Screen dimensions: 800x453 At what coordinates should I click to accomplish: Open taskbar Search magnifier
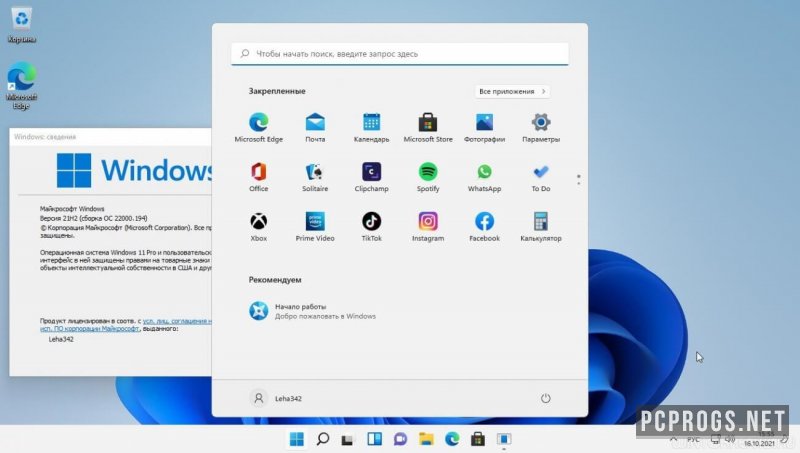[x=322, y=439]
